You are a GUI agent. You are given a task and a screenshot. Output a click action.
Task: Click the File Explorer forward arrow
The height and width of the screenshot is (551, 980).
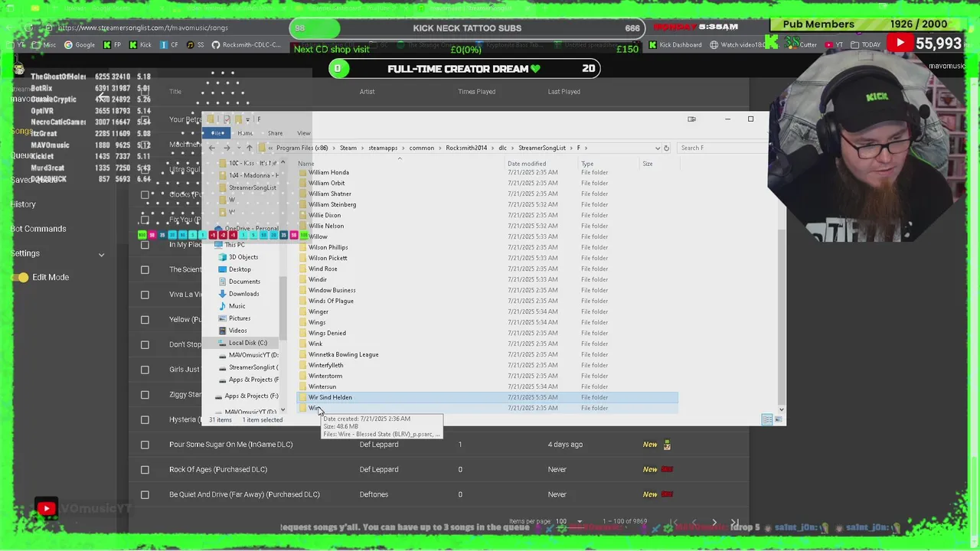tap(226, 148)
